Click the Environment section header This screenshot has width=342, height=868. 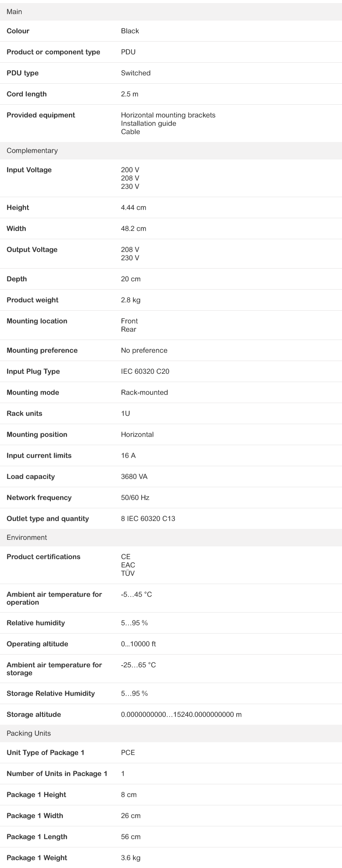pyautogui.click(x=171, y=538)
